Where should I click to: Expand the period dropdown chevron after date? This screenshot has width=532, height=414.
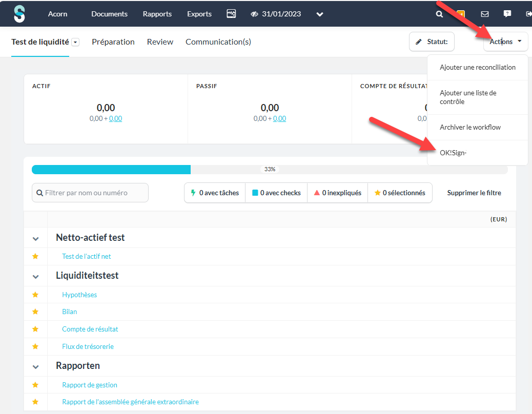pyautogui.click(x=320, y=14)
